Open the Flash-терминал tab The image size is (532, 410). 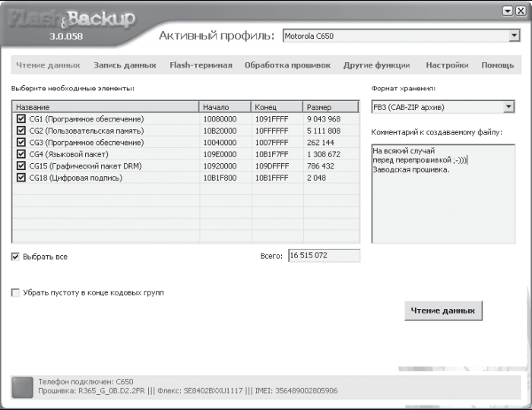pos(201,65)
